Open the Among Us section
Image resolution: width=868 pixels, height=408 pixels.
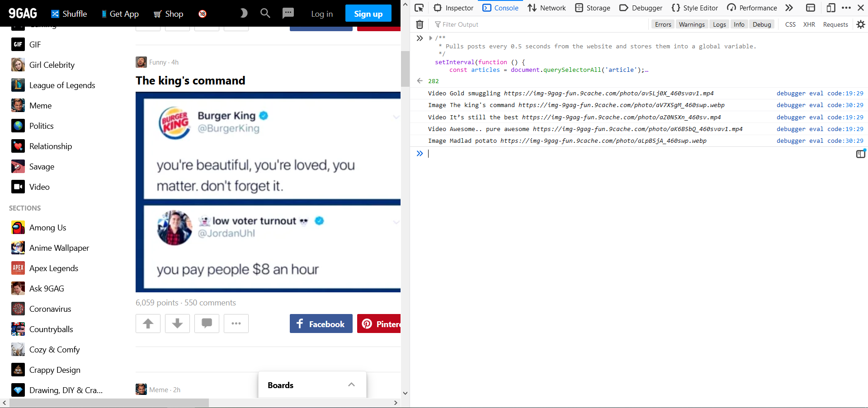point(39,227)
